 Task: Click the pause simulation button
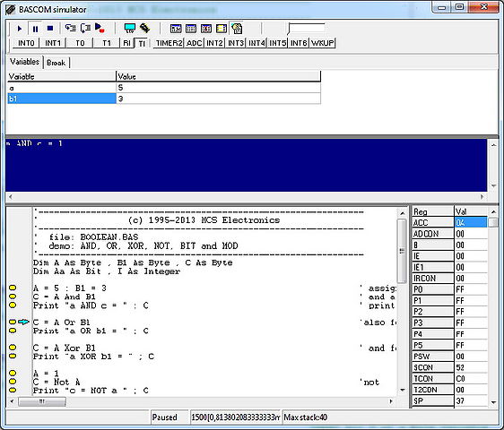35,29
